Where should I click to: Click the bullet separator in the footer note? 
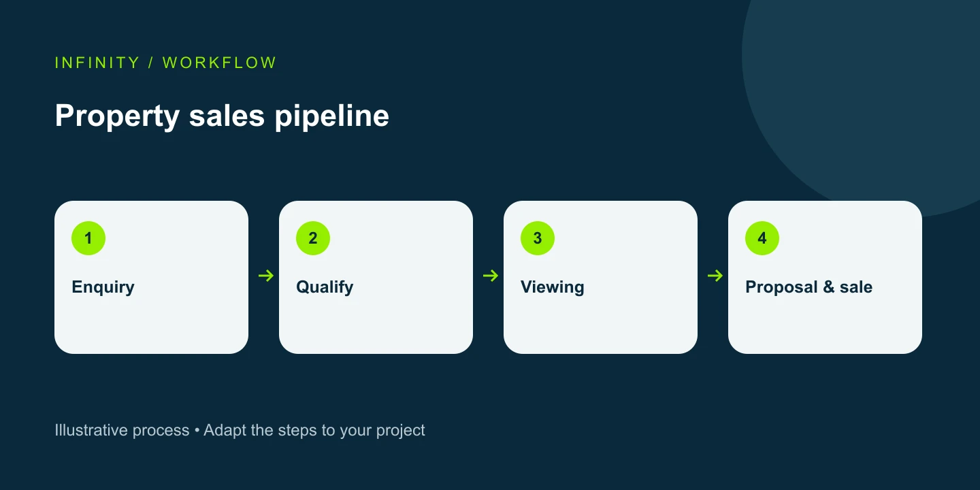point(197,431)
